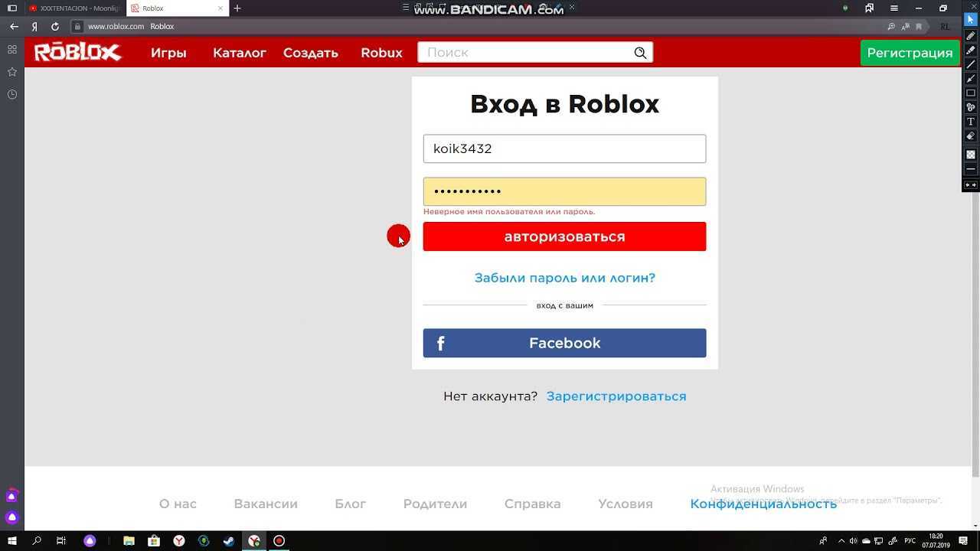Click the red авторизоваться button

click(x=564, y=236)
